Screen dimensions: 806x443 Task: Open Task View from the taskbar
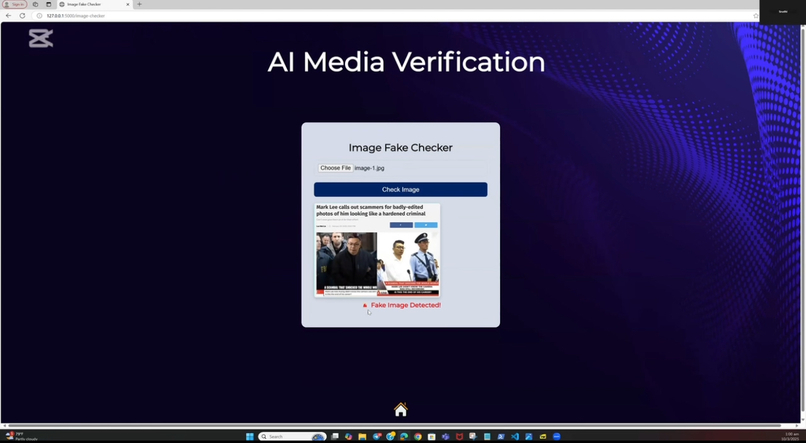[x=335, y=436]
